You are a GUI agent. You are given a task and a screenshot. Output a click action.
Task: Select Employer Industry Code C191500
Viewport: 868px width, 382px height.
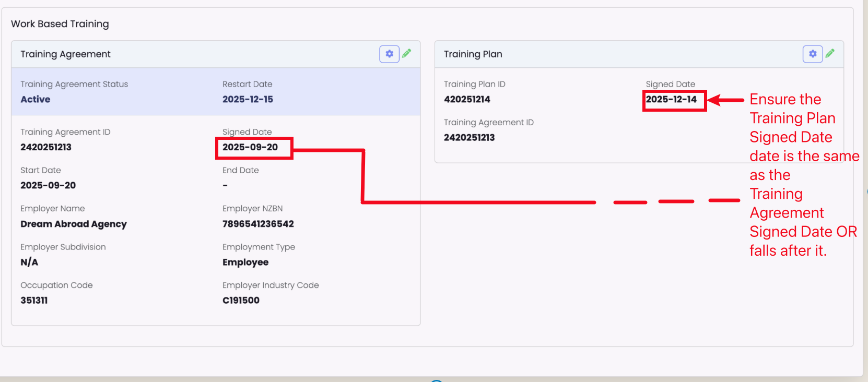[x=241, y=300]
